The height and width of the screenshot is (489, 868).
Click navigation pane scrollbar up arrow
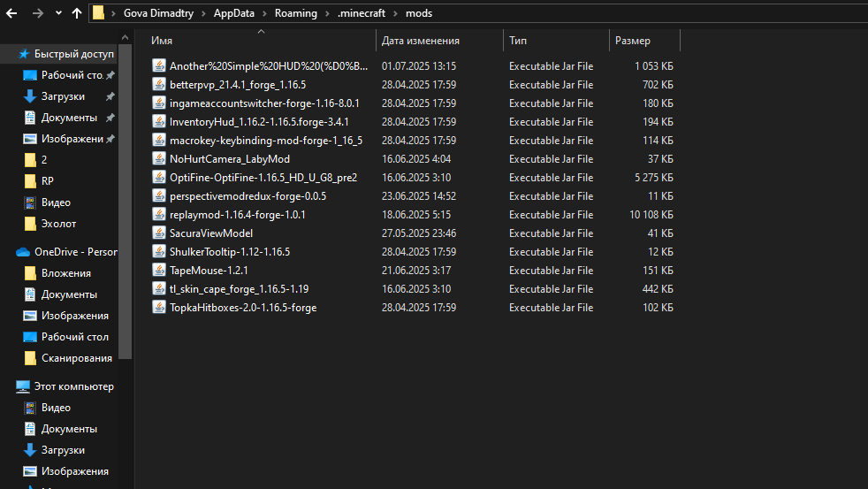click(x=126, y=37)
